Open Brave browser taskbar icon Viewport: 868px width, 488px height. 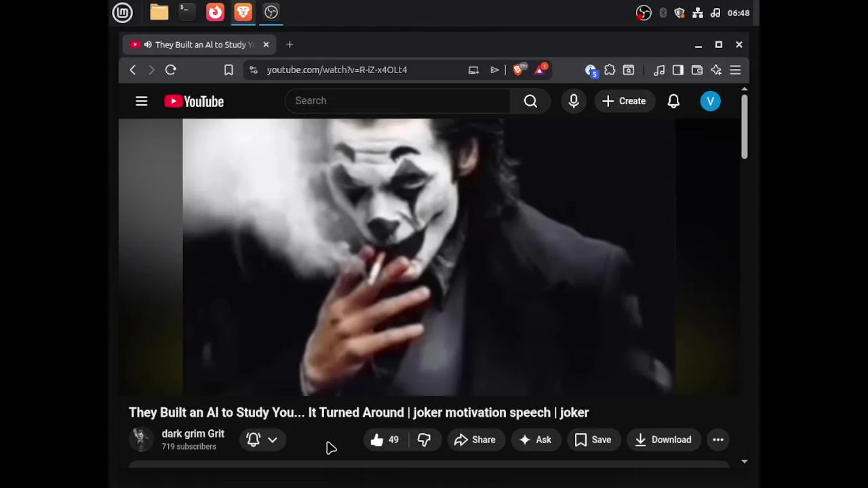(x=243, y=12)
